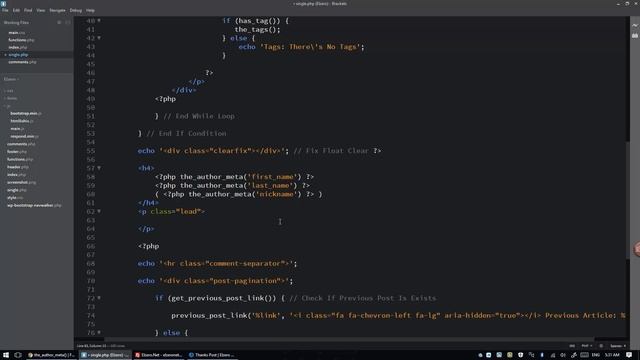
Task: Open index.php in project tree
Action: pos(17,175)
